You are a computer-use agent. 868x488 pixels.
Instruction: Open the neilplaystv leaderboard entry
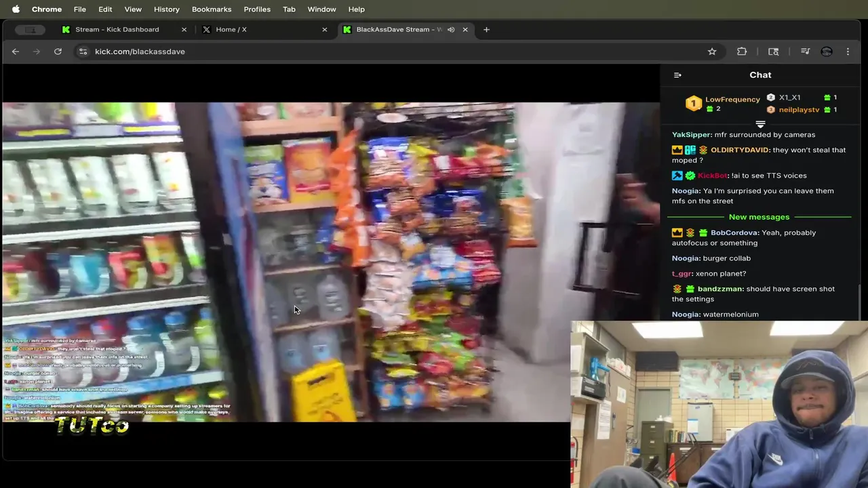pos(799,110)
